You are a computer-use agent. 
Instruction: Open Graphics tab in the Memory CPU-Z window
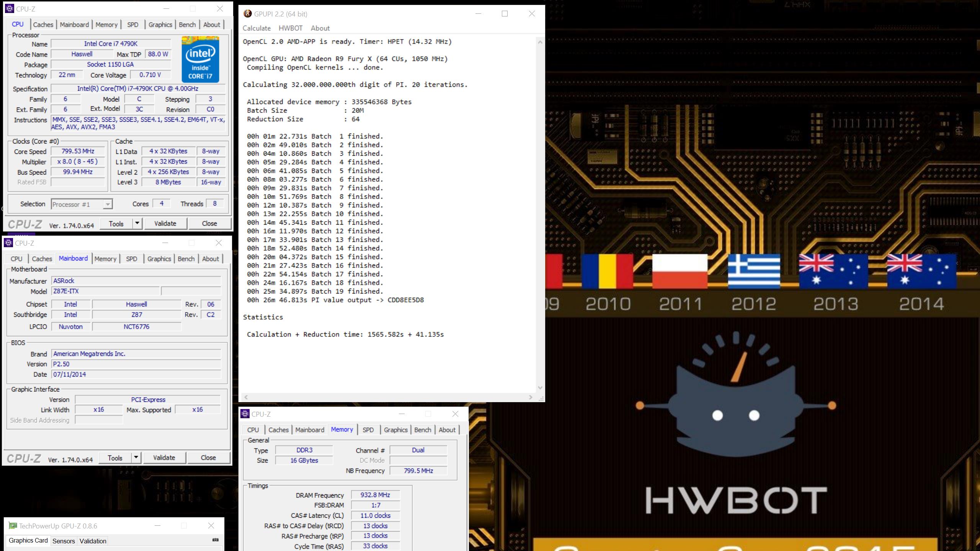(395, 430)
